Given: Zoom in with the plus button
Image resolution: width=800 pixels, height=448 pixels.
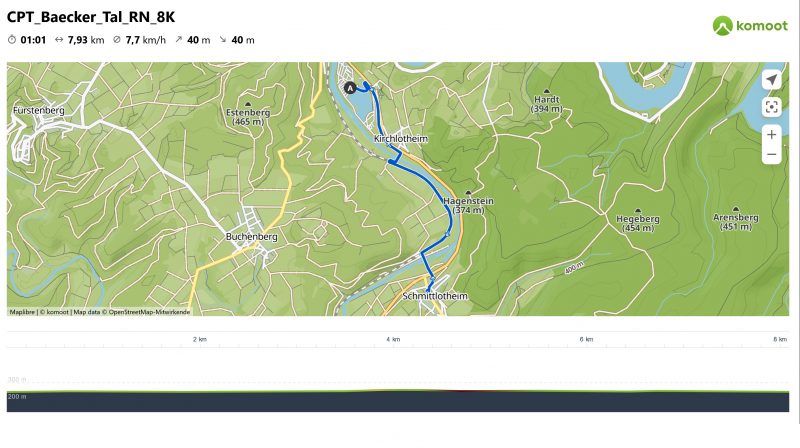Looking at the screenshot, I should click(771, 135).
